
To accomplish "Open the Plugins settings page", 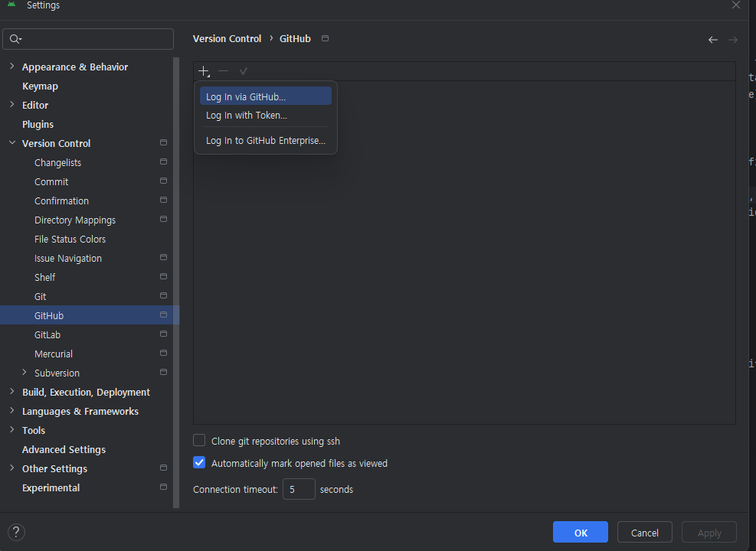I will [38, 124].
